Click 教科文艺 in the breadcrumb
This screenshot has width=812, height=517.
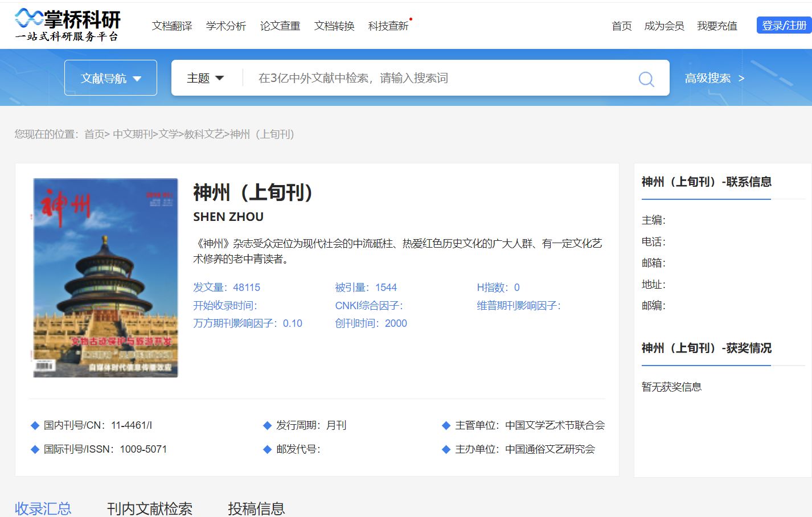204,134
